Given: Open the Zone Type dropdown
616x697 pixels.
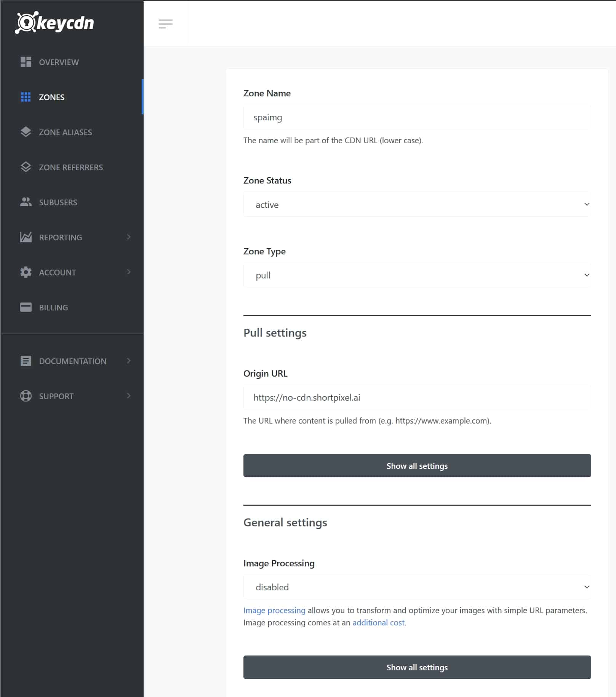Looking at the screenshot, I should (x=417, y=275).
